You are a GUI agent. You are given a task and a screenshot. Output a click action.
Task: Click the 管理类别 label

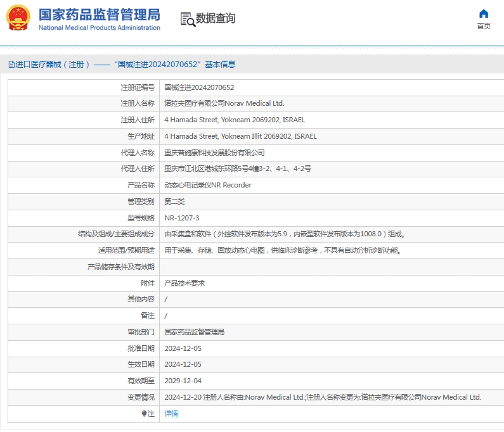coord(141,201)
